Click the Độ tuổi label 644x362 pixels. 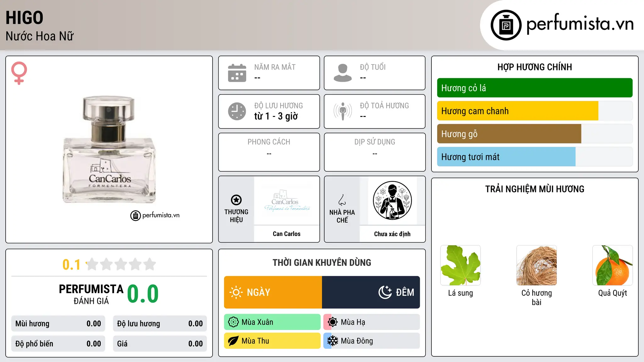(373, 67)
